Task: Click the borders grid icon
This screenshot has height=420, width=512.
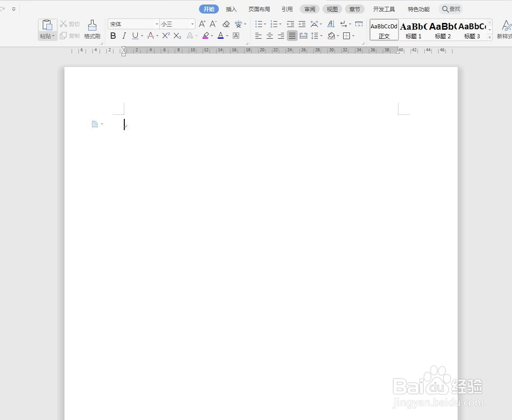Action: 347,36
